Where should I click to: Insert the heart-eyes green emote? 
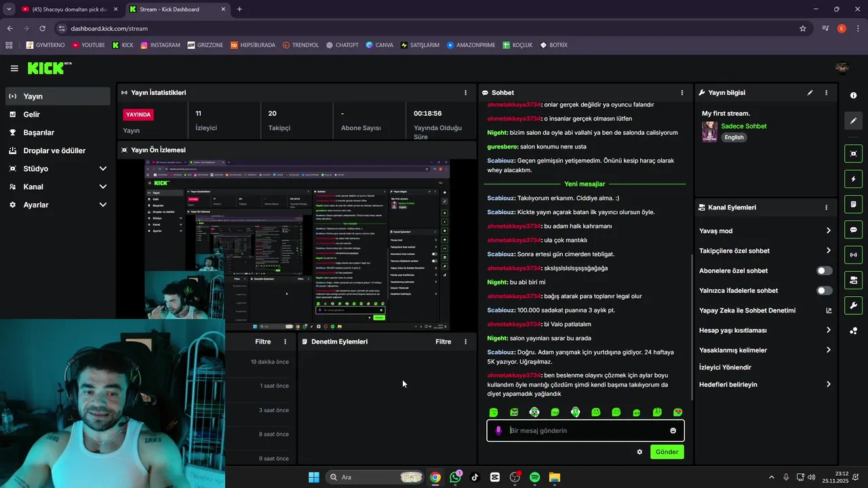[677, 412]
